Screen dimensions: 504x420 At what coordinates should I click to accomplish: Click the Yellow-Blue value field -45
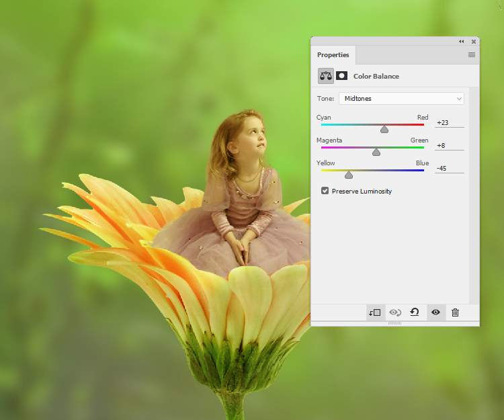pyautogui.click(x=450, y=169)
